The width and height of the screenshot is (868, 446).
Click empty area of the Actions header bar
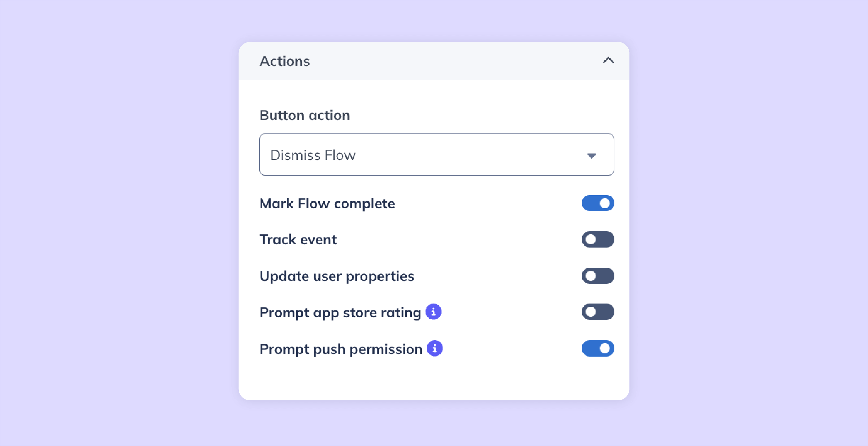455,61
